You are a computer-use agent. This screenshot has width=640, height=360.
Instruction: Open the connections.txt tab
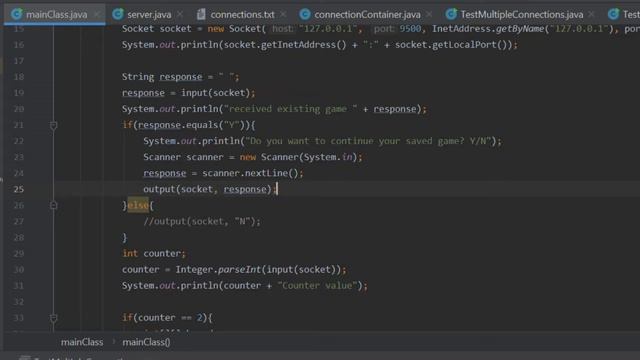[242, 15]
